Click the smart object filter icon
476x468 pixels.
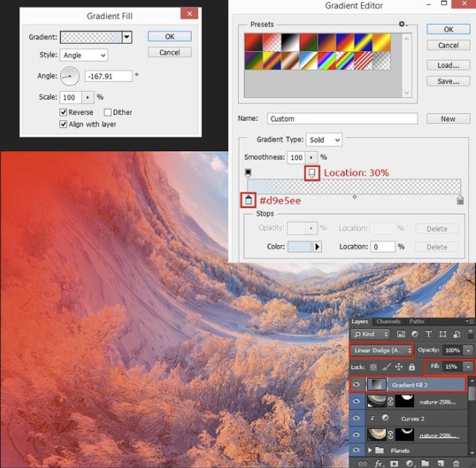(x=456, y=334)
